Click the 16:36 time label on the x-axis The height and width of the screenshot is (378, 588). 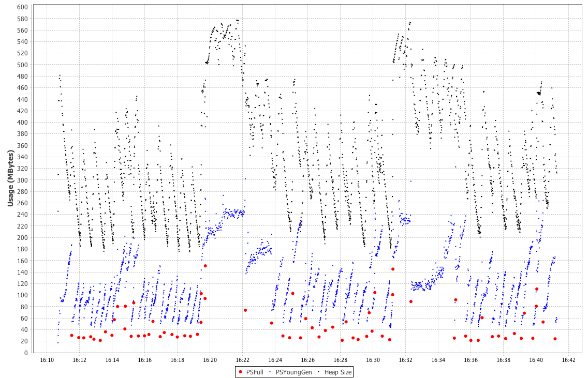click(x=471, y=360)
